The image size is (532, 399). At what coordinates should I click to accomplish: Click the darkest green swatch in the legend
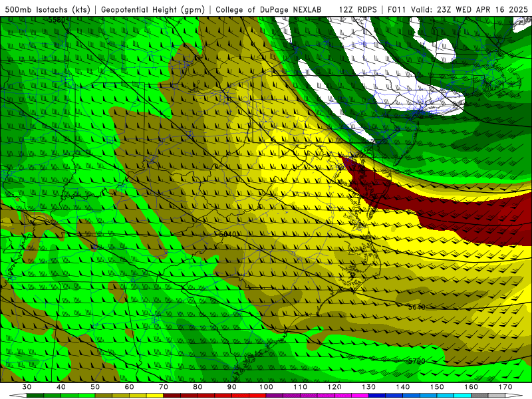[35, 396]
